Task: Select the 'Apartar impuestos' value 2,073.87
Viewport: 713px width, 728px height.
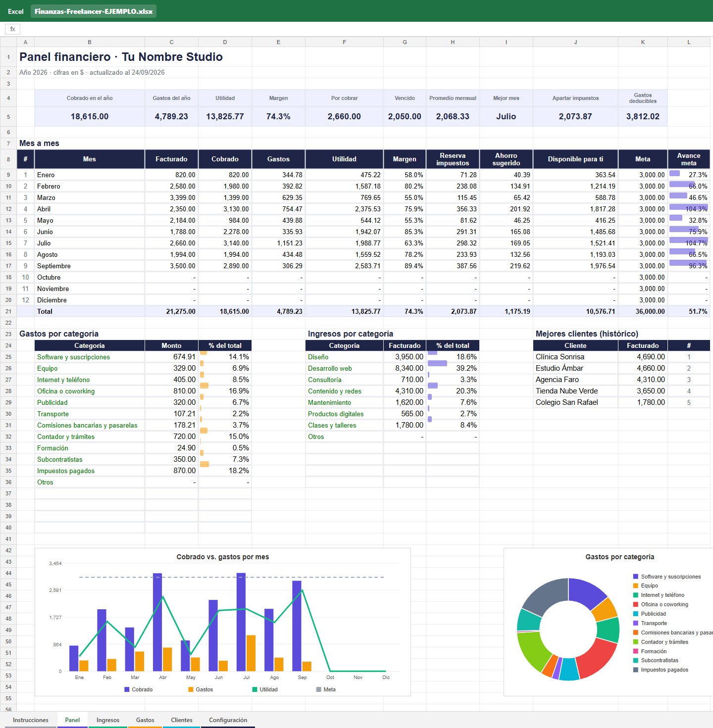Action: [x=575, y=116]
